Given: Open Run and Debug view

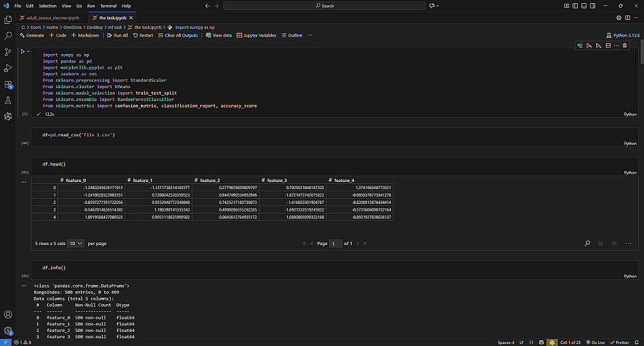Looking at the screenshot, I should pyautogui.click(x=8, y=68).
